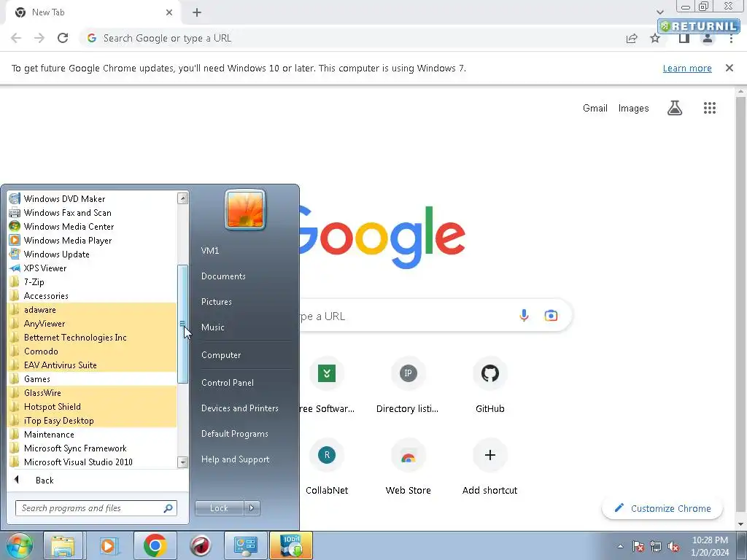The height and width of the screenshot is (560, 747).
Task: Click the Lock button
Action: coord(219,508)
